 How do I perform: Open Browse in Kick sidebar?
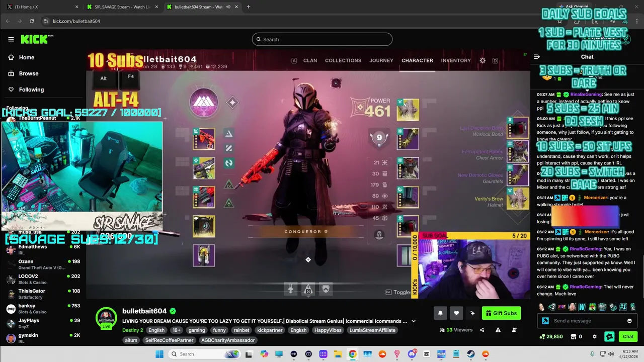[29, 73]
